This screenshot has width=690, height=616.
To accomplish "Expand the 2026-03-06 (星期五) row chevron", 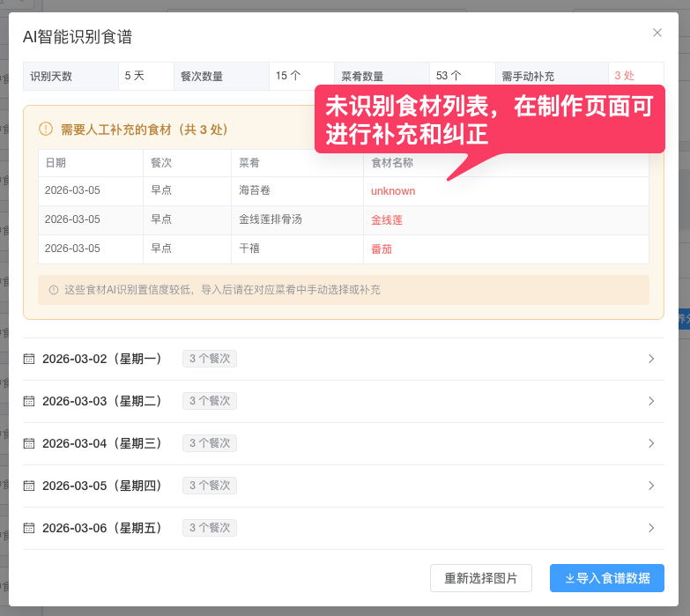I will [x=651, y=528].
